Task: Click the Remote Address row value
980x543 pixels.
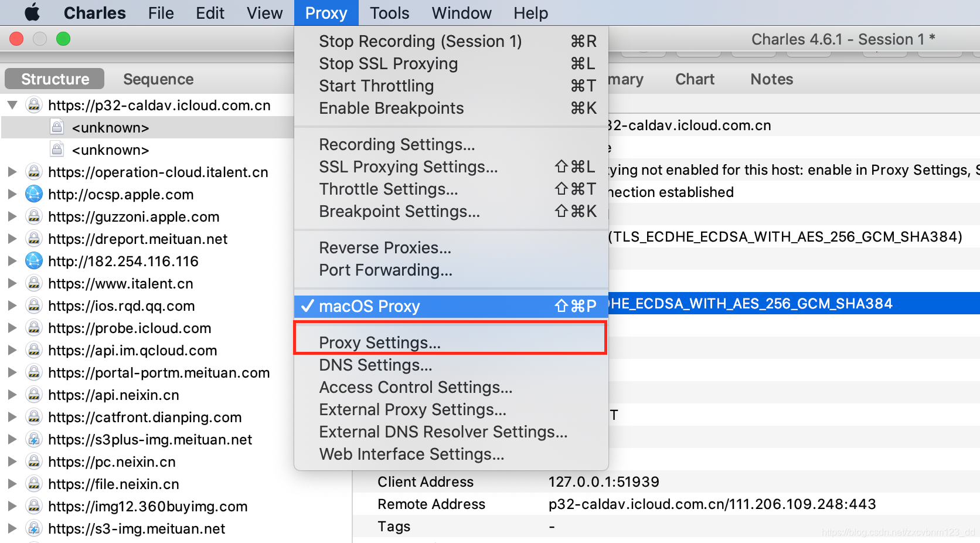Action: (712, 504)
